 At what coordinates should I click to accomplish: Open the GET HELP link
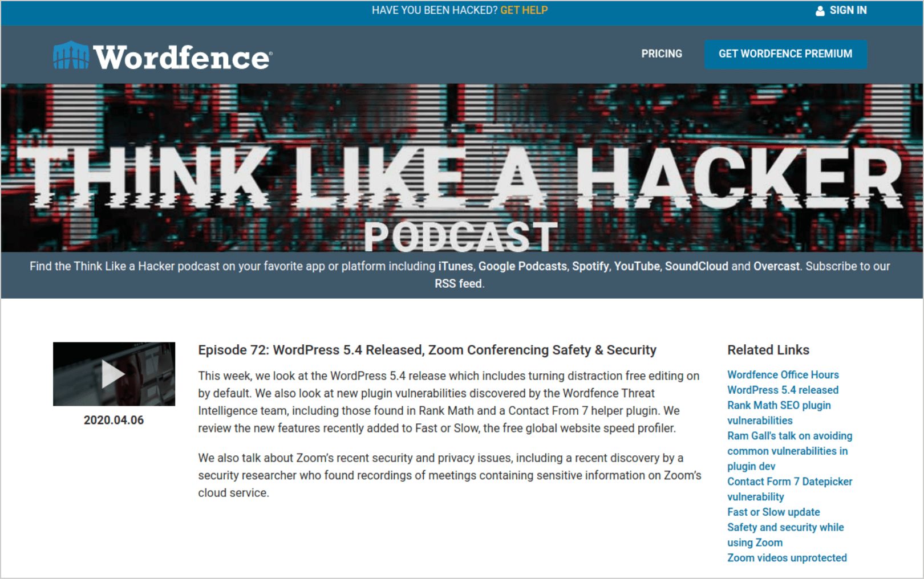click(524, 10)
